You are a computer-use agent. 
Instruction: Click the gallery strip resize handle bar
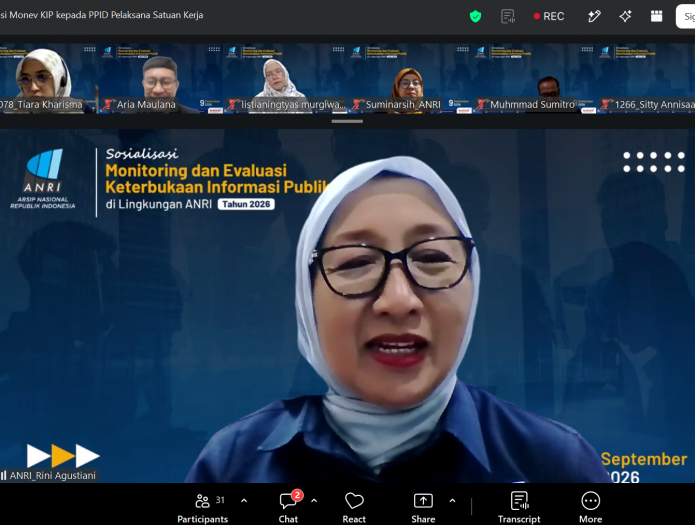tap(347, 121)
